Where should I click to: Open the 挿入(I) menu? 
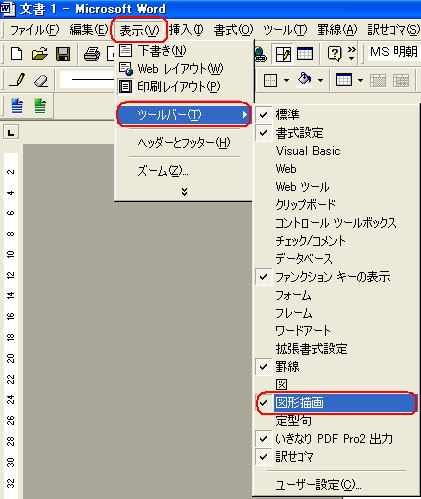click(186, 30)
